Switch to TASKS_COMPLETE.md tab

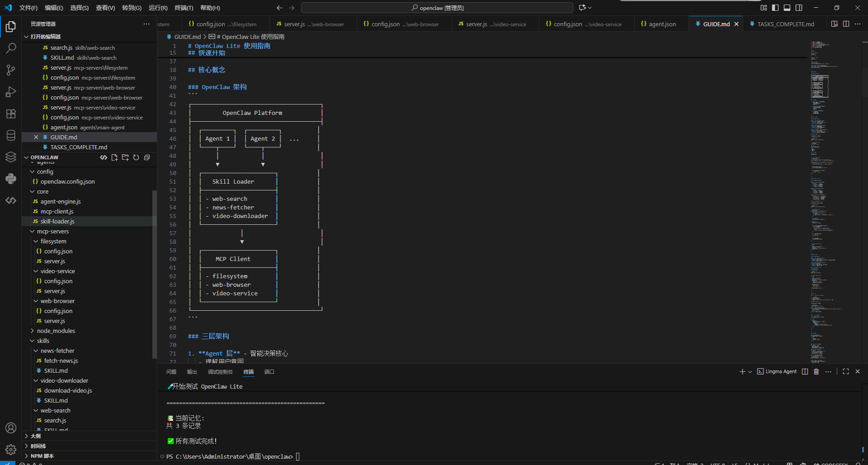[785, 24]
